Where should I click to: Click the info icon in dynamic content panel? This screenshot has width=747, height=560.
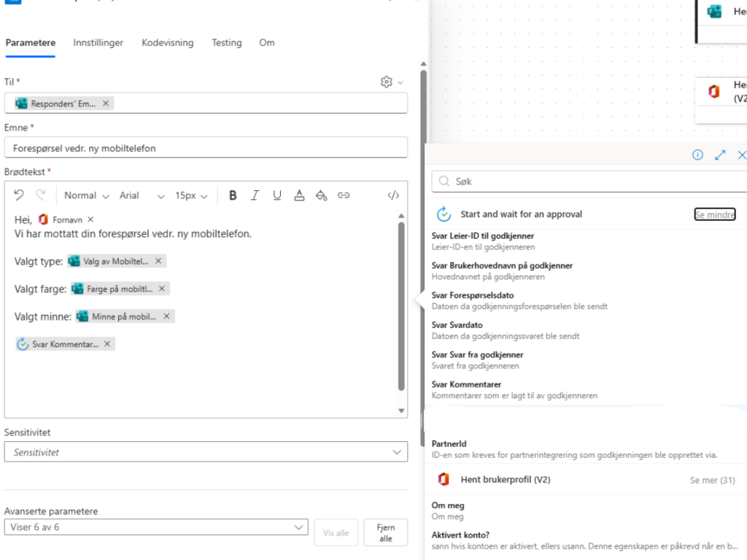tap(697, 155)
